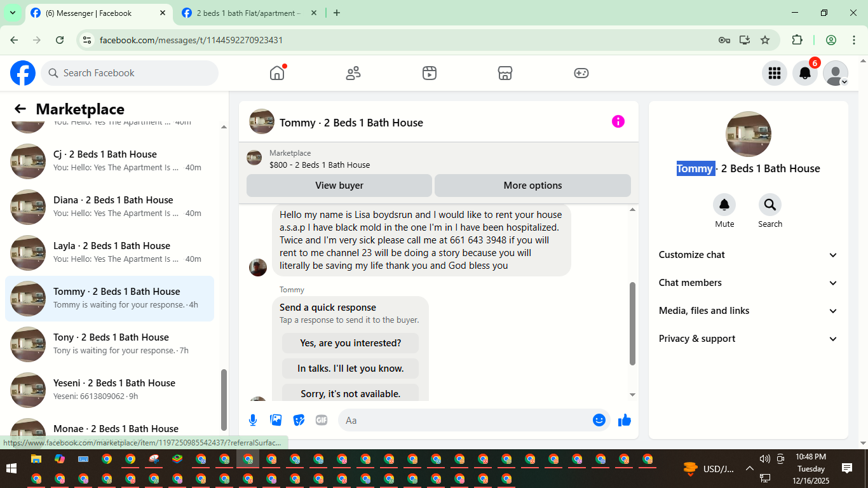Open the Cj conversation
This screenshot has width=868, height=488.
tap(109, 161)
